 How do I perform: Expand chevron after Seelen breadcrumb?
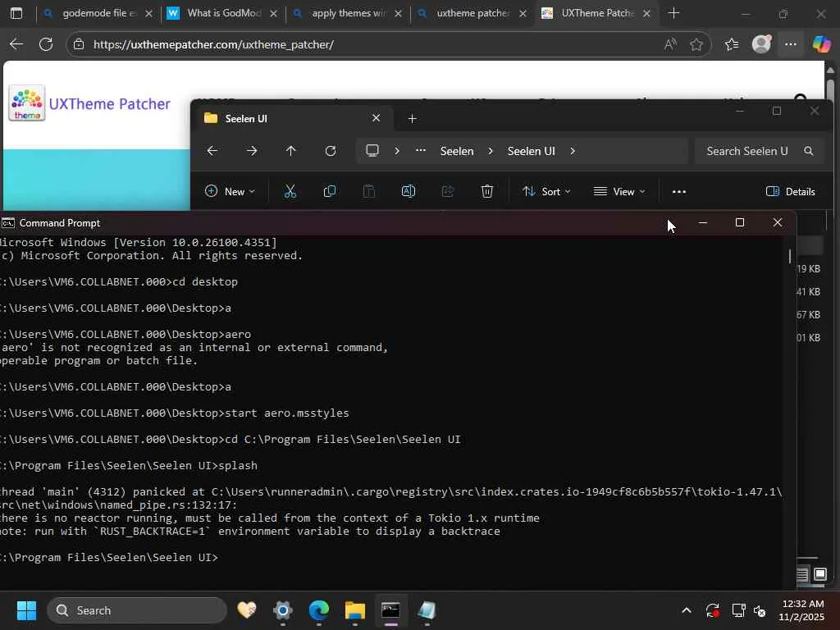click(491, 151)
